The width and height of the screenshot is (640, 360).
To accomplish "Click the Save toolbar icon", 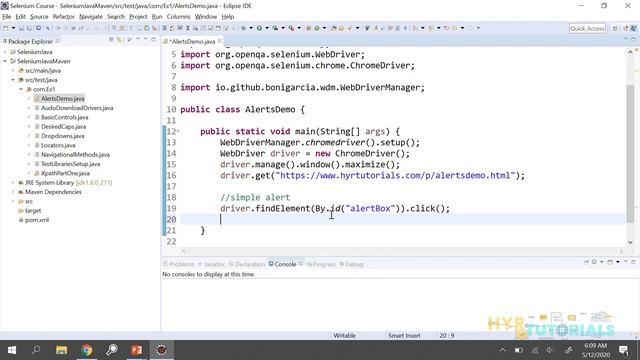I will (x=21, y=28).
